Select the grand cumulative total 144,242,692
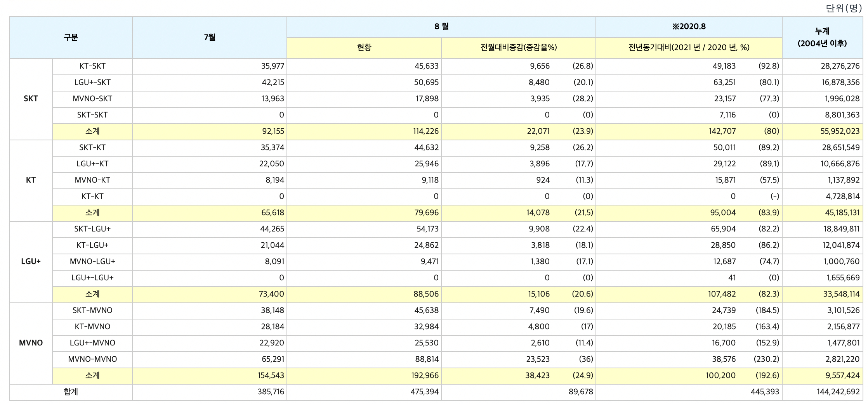868x404 pixels. (838, 392)
